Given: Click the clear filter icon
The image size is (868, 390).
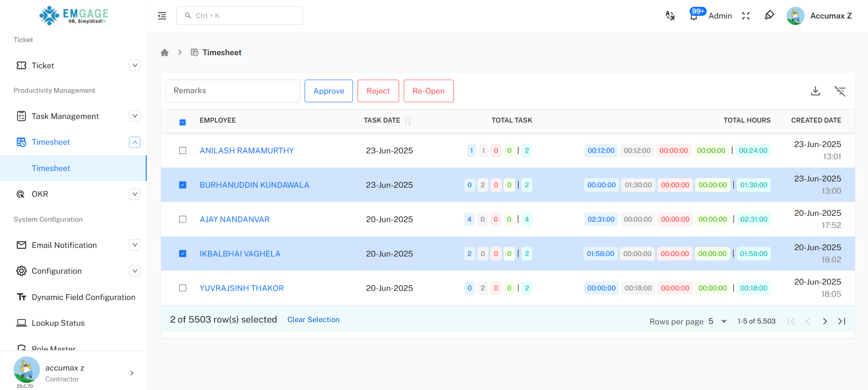Looking at the screenshot, I should [840, 91].
